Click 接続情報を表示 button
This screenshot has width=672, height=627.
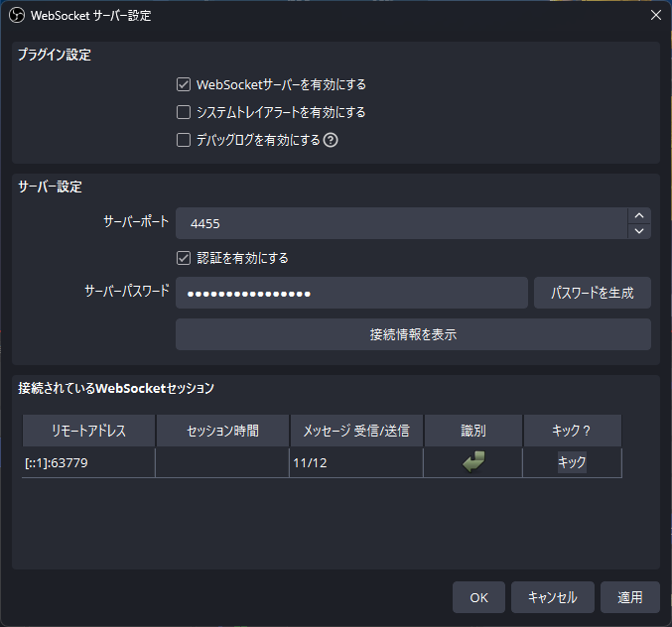(x=413, y=334)
